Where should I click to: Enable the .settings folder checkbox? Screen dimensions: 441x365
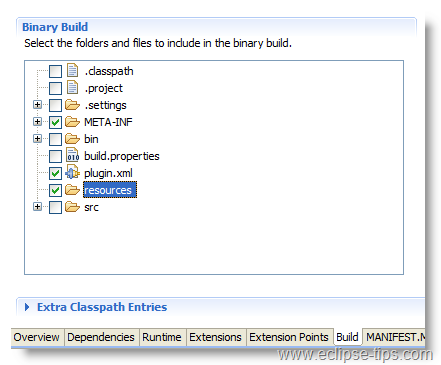(55, 105)
